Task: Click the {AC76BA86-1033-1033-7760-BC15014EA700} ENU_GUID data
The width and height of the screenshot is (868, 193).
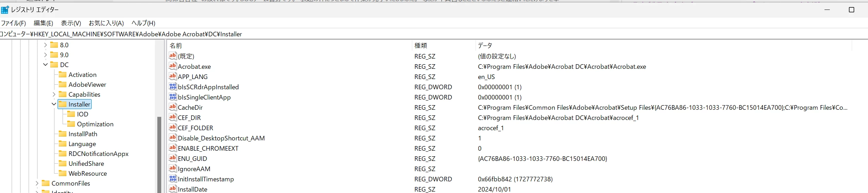Action: click(x=542, y=158)
